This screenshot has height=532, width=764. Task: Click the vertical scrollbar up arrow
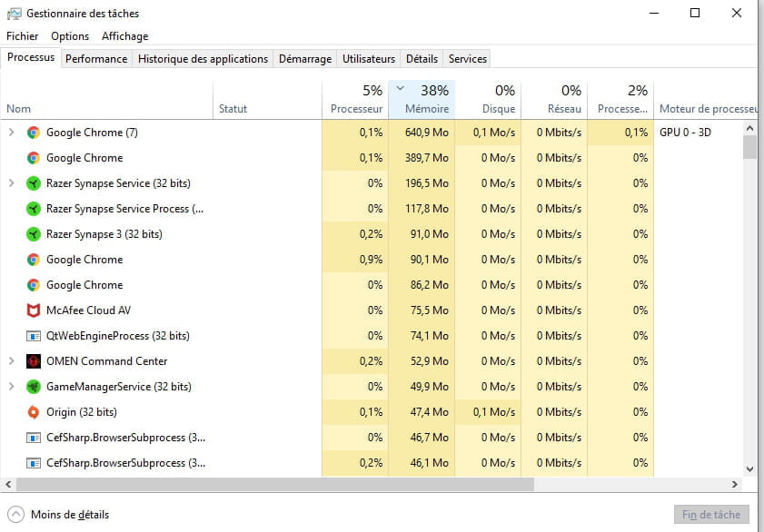pyautogui.click(x=749, y=129)
